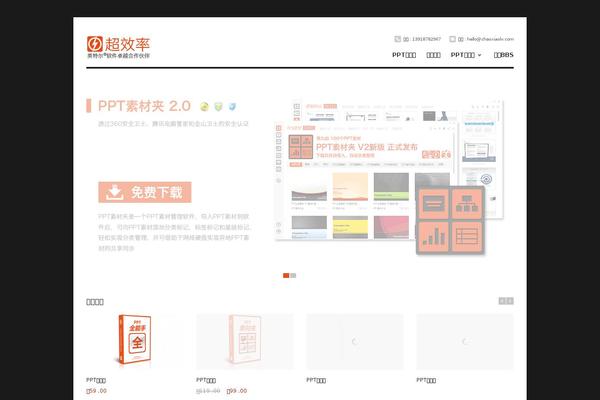Open the fourth product's loading image placeholder

pos(465,341)
